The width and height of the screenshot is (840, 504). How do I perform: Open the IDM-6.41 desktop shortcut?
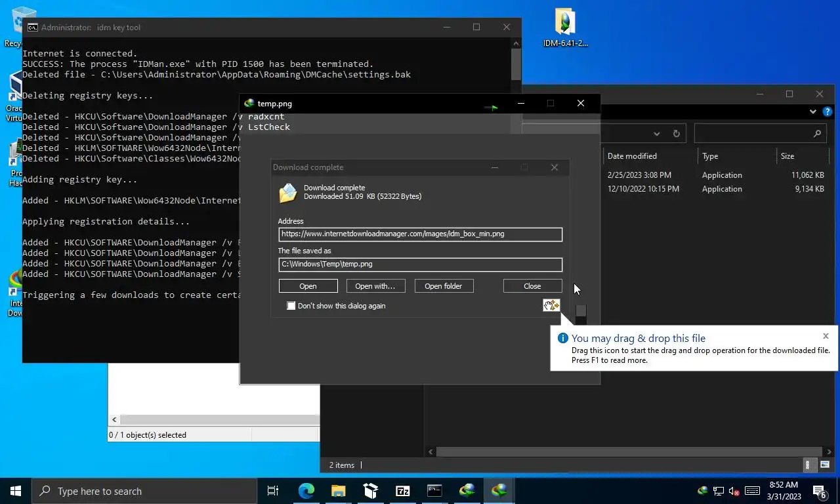pyautogui.click(x=565, y=28)
